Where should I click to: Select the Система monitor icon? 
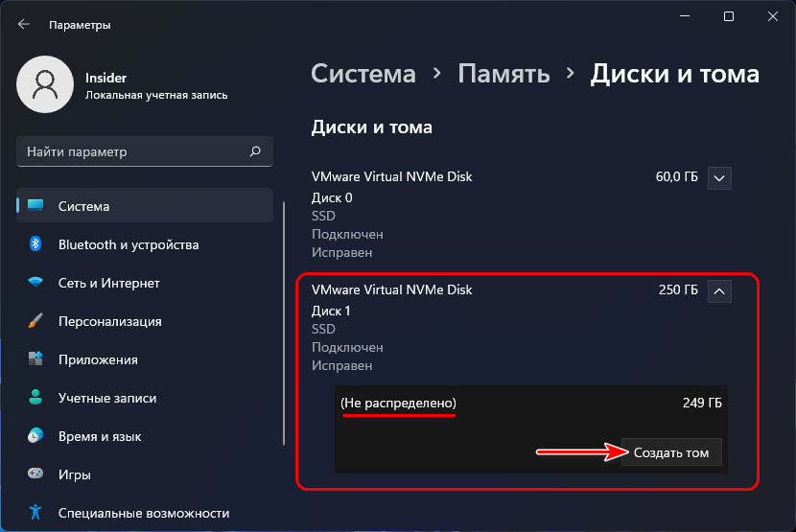pyautogui.click(x=35, y=205)
